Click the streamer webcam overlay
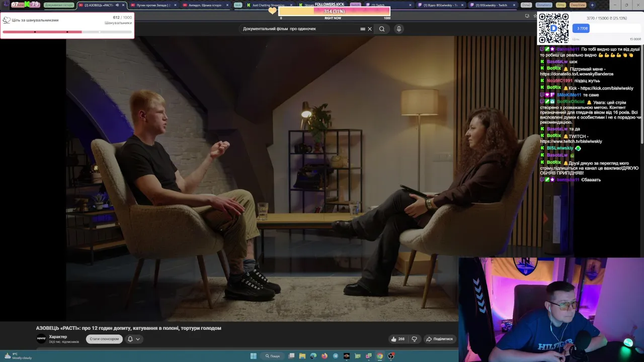644x362 pixels. 551,309
